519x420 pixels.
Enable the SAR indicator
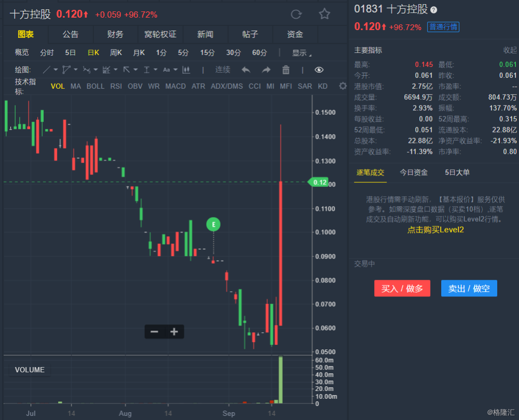305,86
